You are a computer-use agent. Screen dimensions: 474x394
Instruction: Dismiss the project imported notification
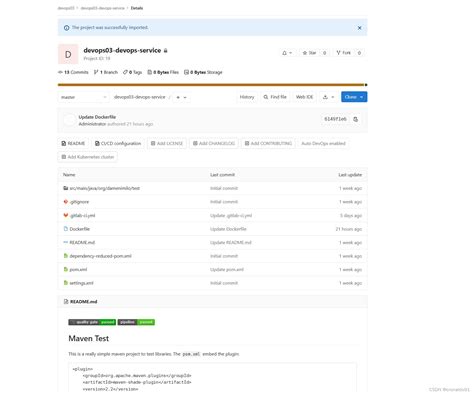click(359, 28)
